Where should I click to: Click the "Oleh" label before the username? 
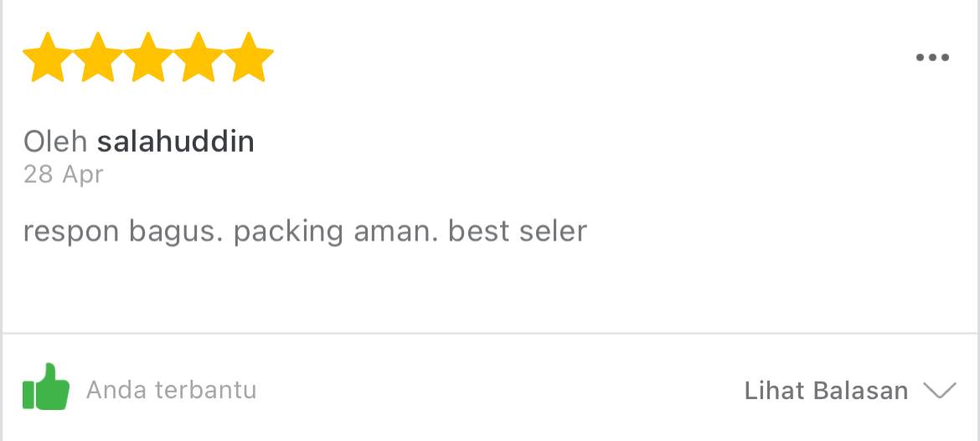click(x=55, y=142)
